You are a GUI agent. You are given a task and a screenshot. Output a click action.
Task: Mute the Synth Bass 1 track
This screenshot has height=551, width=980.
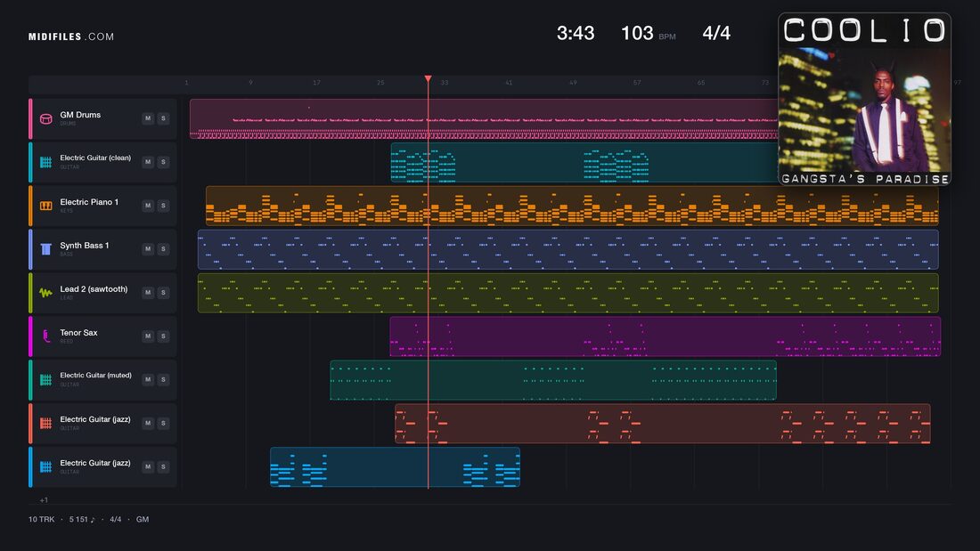(x=148, y=248)
